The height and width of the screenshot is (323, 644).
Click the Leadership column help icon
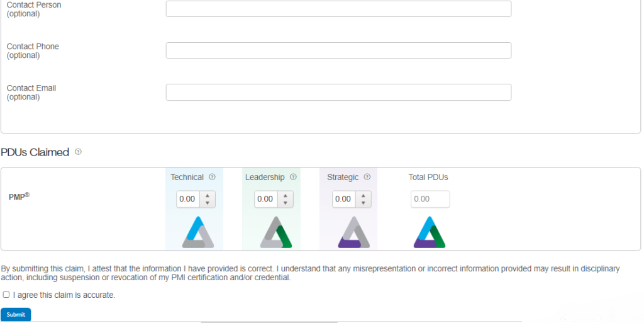(x=293, y=178)
